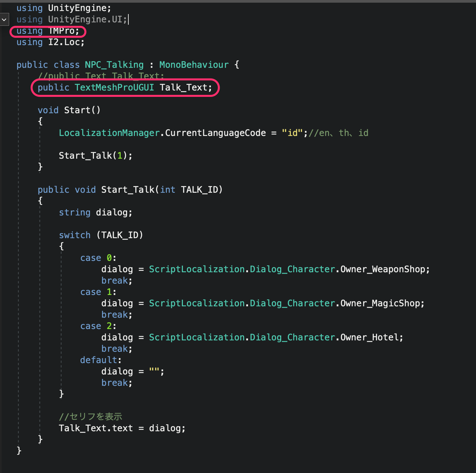
Task: Place cursor on the NPC_Talking class name
Action: coord(114,65)
